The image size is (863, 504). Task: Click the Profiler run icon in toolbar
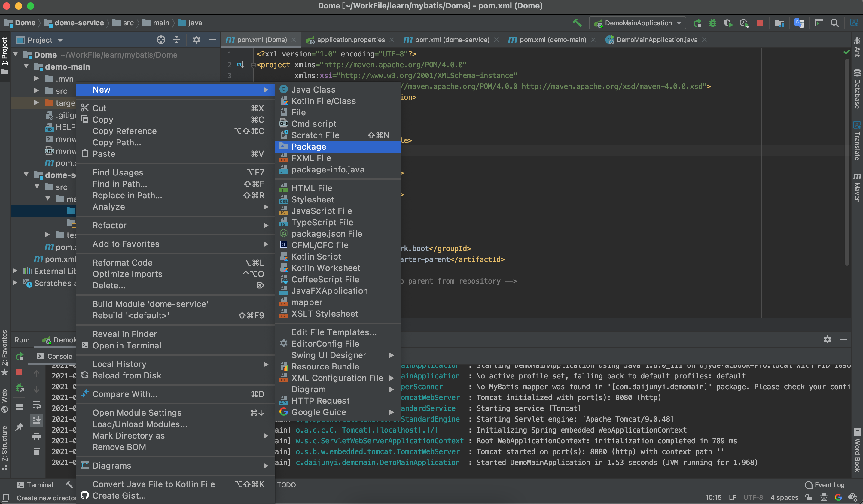[744, 23]
